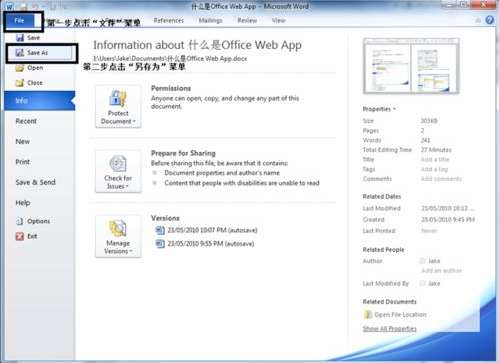Click the red Exit X icon
Image resolution: width=499 pixels, height=363 pixels.
point(20,236)
